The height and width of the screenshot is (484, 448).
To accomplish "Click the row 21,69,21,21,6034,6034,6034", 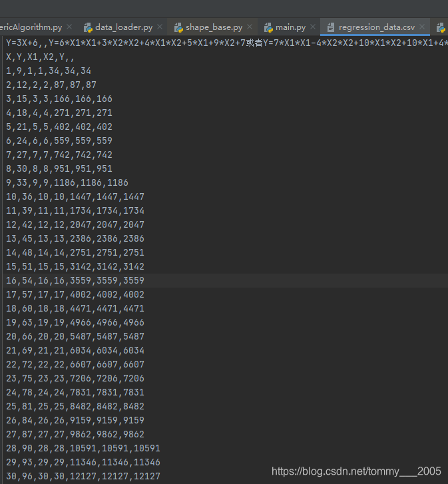I will [75, 350].
